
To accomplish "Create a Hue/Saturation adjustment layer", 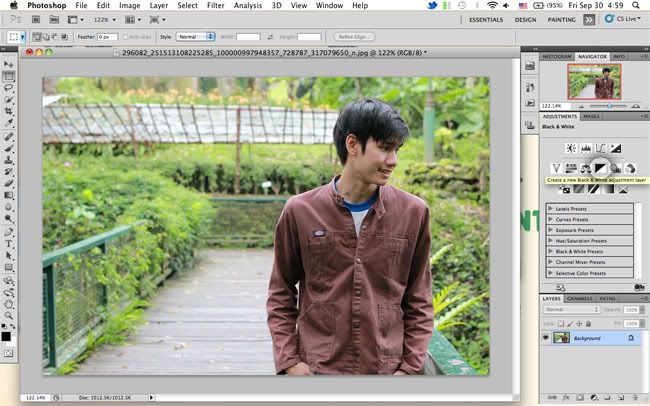I will click(x=571, y=168).
